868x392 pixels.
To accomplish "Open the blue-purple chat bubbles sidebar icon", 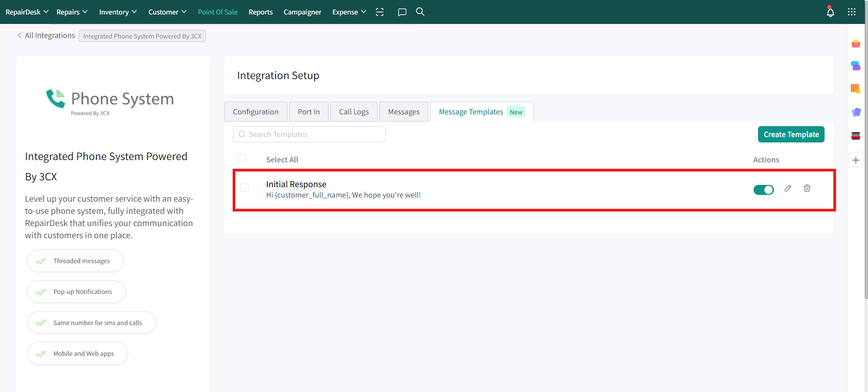I will [x=856, y=66].
